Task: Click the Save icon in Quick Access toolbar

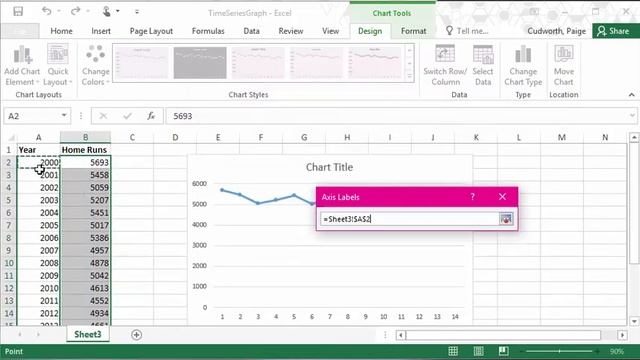Action: 18,11
